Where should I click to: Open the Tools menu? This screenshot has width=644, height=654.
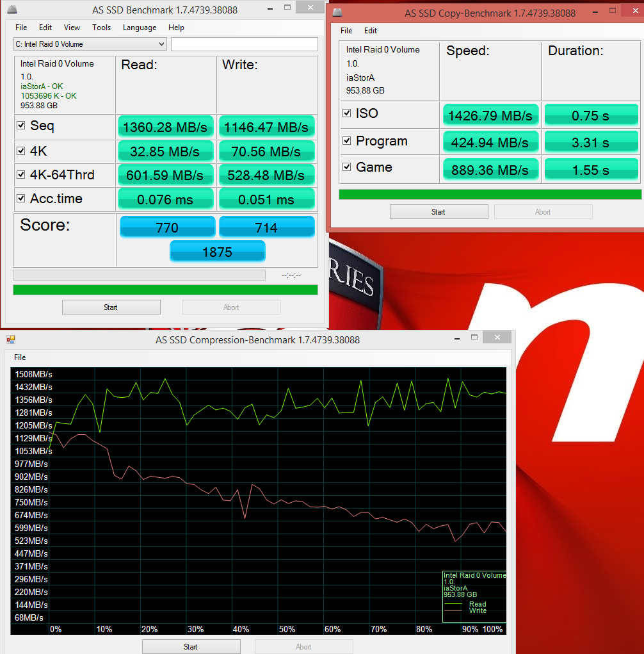pyautogui.click(x=101, y=27)
